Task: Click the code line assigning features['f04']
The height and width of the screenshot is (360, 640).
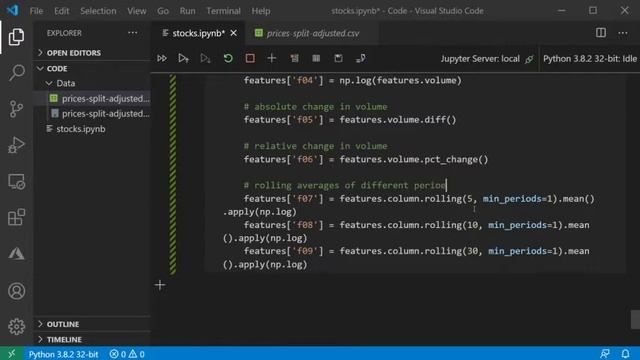Action: pyautogui.click(x=353, y=80)
